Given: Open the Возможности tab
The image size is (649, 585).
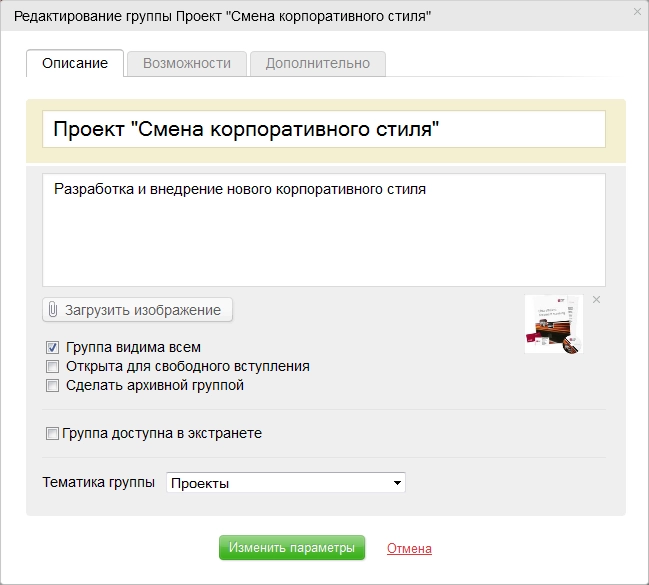Looking at the screenshot, I should (x=187, y=64).
